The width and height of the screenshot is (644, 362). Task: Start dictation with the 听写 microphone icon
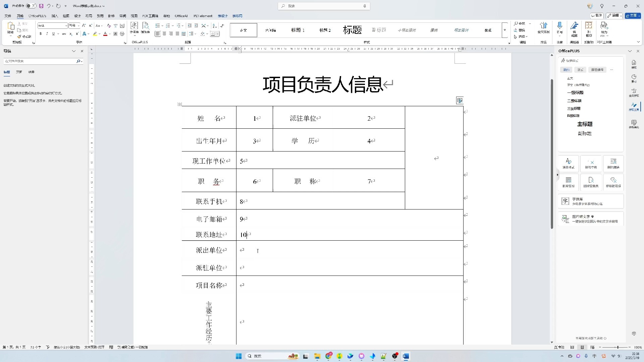559,26
